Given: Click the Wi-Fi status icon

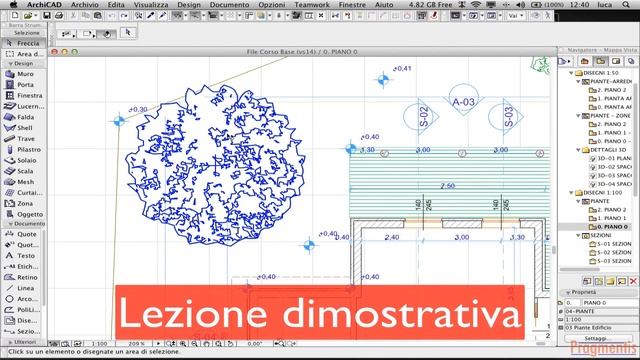Looking at the screenshot, I should [476, 5].
